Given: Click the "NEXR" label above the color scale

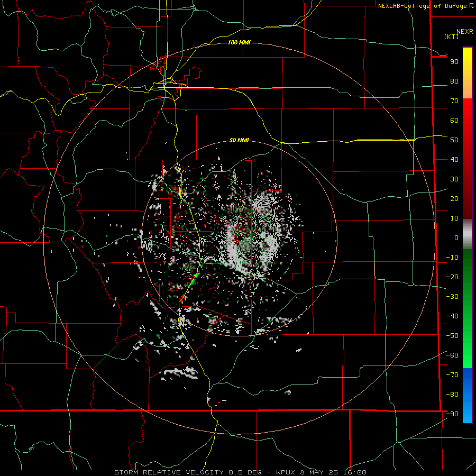Looking at the screenshot, I should [x=464, y=32].
